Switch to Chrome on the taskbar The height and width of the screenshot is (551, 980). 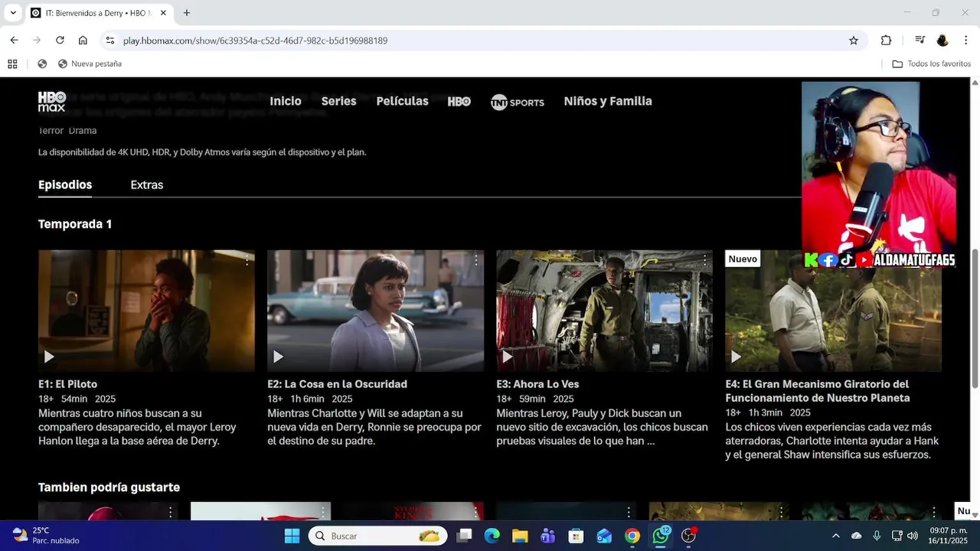click(632, 536)
